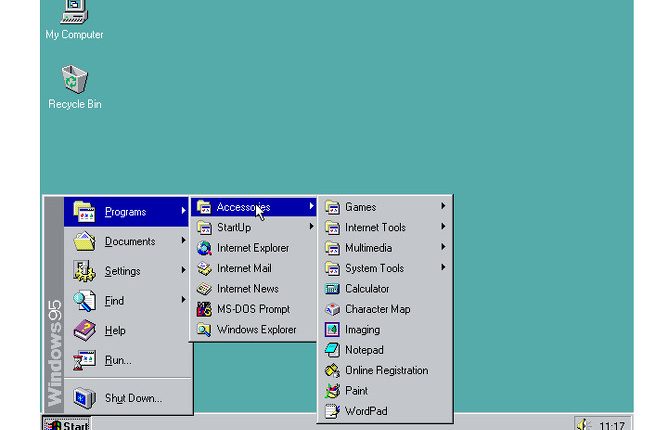Launch Notepad from the Accessories list
The height and width of the screenshot is (430, 668).
click(x=333, y=350)
